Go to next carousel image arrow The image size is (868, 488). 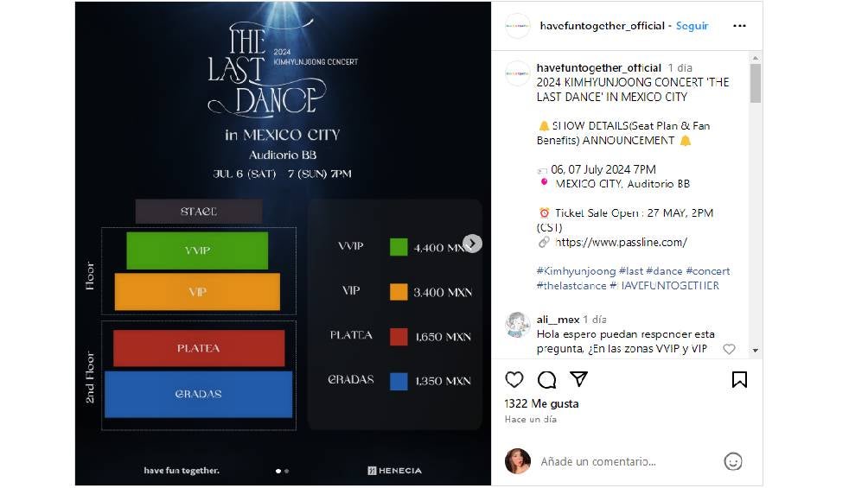point(472,244)
